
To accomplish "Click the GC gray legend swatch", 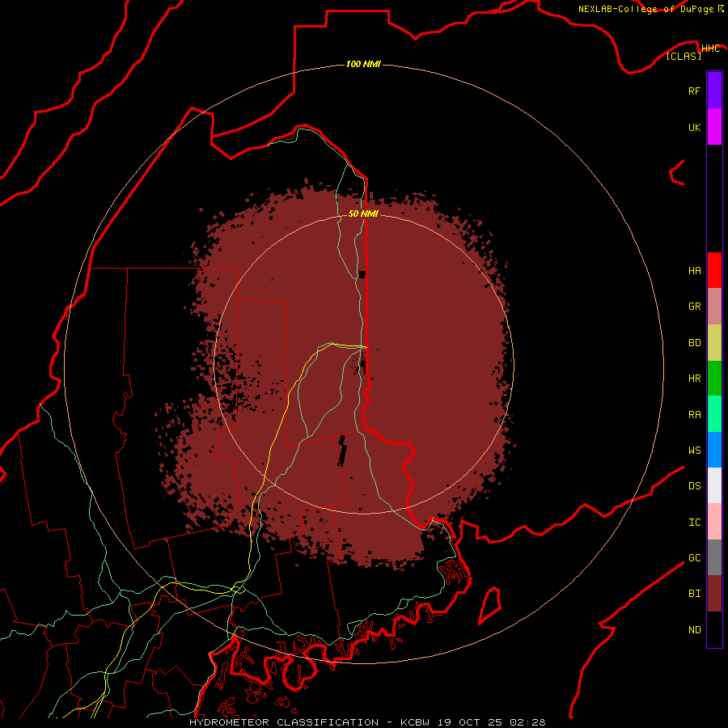I will (x=714, y=557).
